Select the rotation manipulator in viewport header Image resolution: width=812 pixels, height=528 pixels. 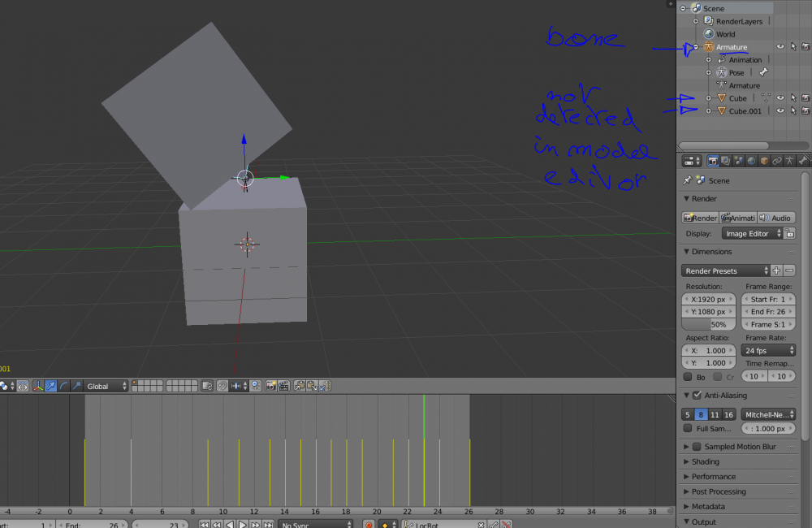tap(63, 385)
